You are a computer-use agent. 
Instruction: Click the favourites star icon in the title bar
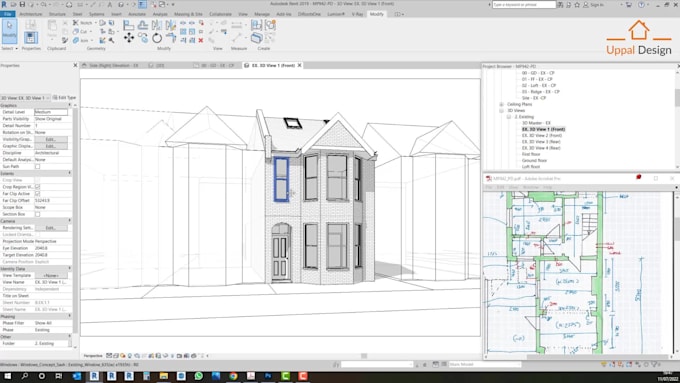577,4
